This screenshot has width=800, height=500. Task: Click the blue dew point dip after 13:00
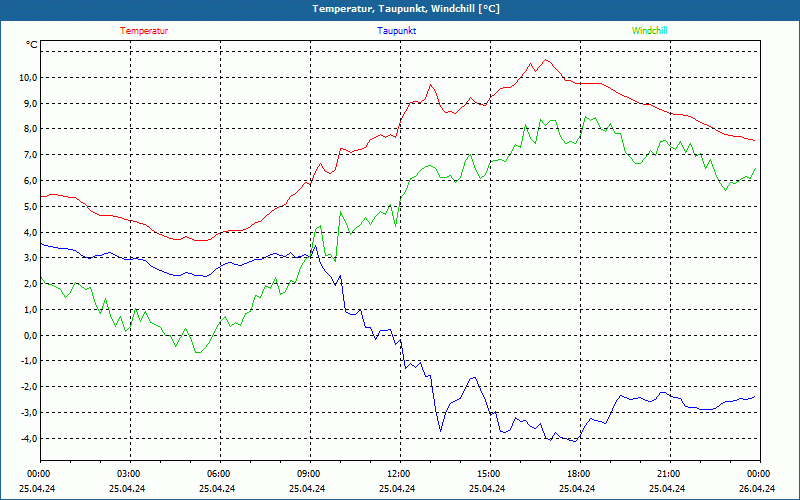pos(441,431)
